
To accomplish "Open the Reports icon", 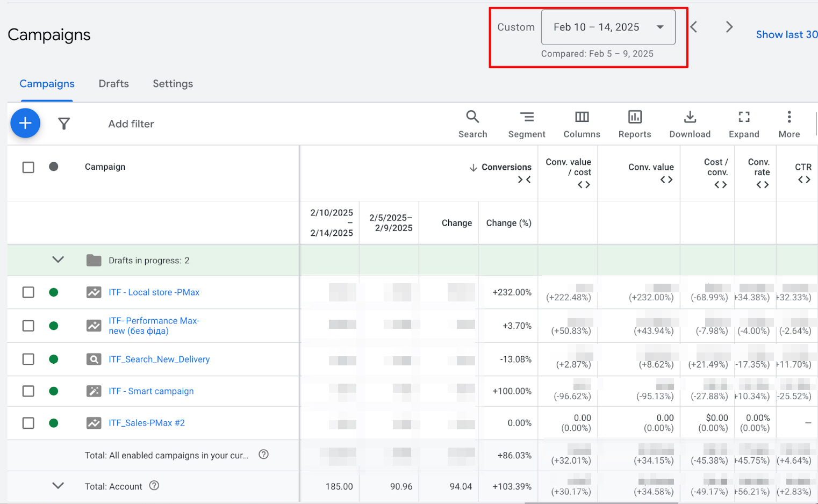I will click(634, 124).
